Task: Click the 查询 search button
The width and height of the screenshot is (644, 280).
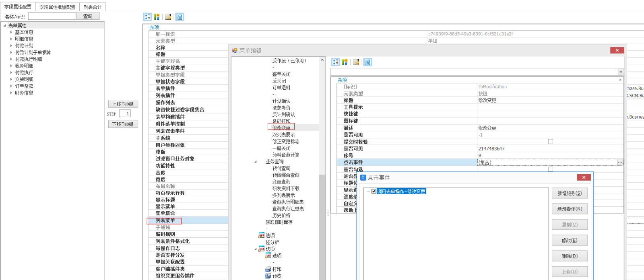Action: [x=88, y=16]
